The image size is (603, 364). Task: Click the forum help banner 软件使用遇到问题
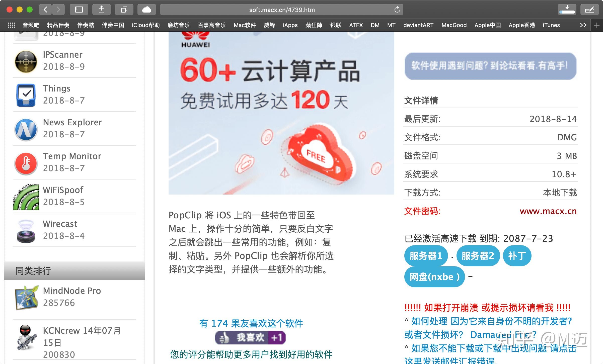[490, 66]
